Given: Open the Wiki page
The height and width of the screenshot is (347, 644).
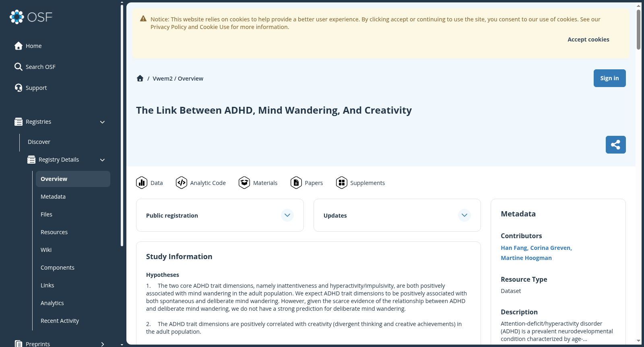Looking at the screenshot, I should tap(73, 250).
